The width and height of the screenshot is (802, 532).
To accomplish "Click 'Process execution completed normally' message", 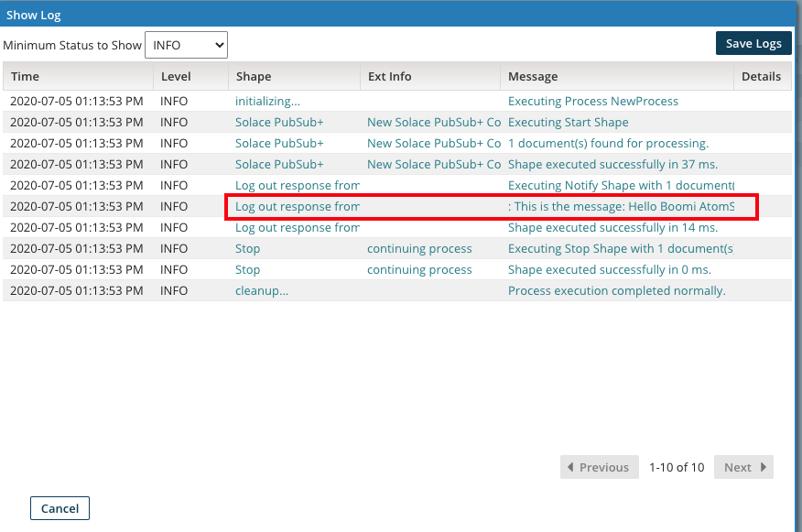I will pyautogui.click(x=616, y=291).
